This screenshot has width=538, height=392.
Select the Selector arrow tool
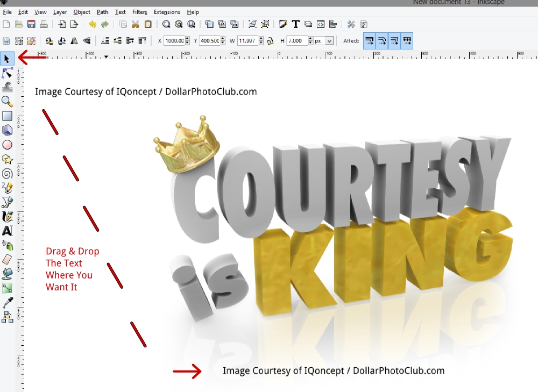7,59
